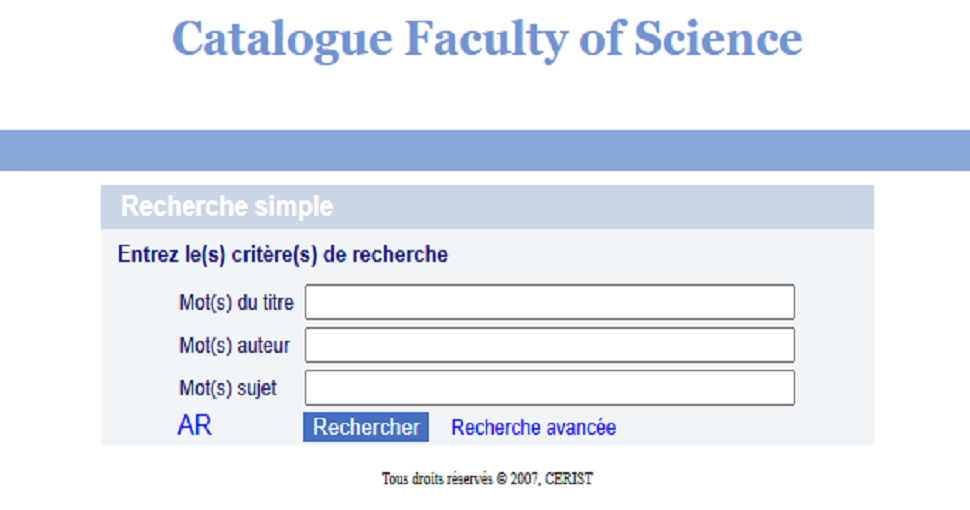Click the Mot(s) du titre input field
Viewport: 970px width, 510px height.
[x=549, y=302]
